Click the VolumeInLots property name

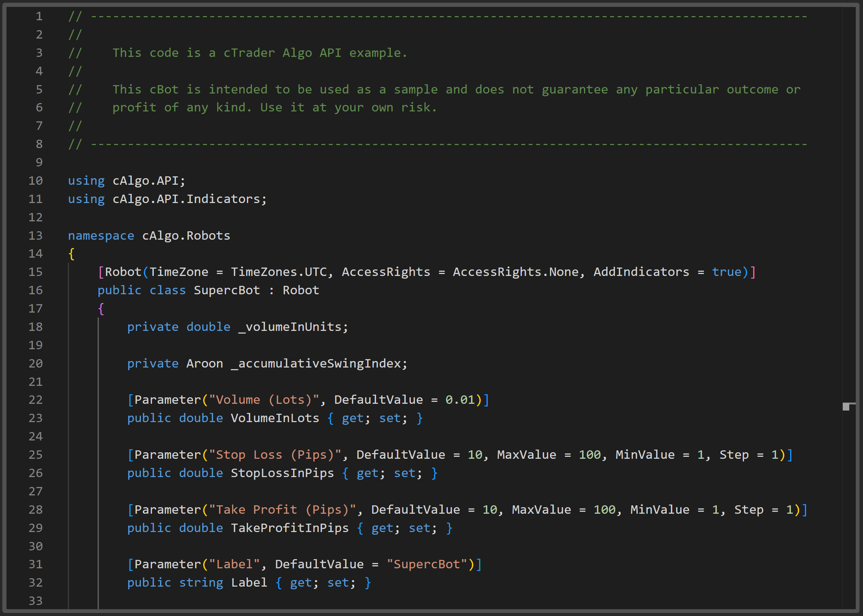point(274,418)
